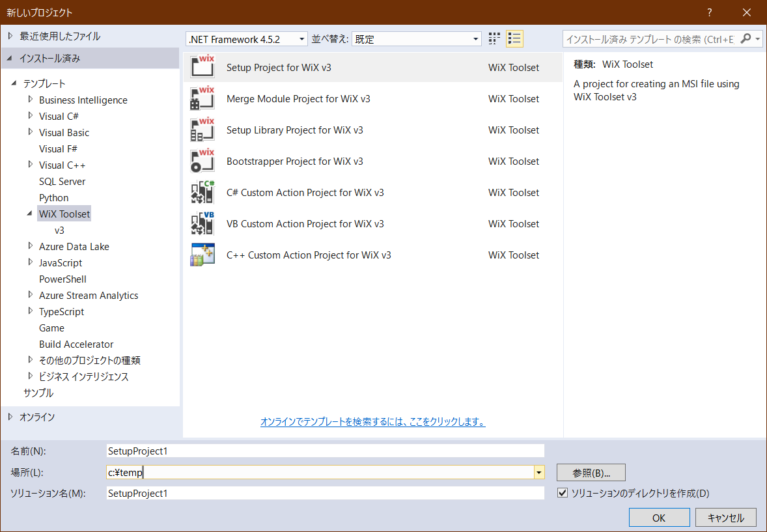Select the Bootstrapper Project for WiX v3 text

pos(295,161)
